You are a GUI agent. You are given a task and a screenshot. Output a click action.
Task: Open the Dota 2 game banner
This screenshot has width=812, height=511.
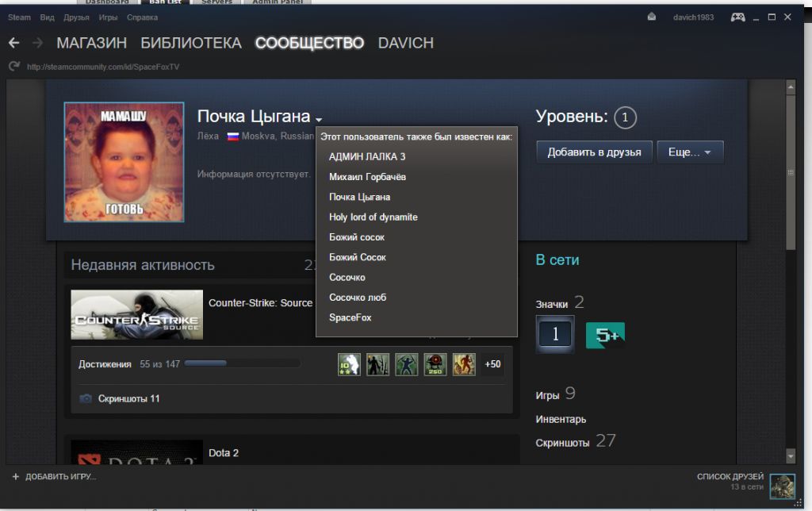pos(136,452)
